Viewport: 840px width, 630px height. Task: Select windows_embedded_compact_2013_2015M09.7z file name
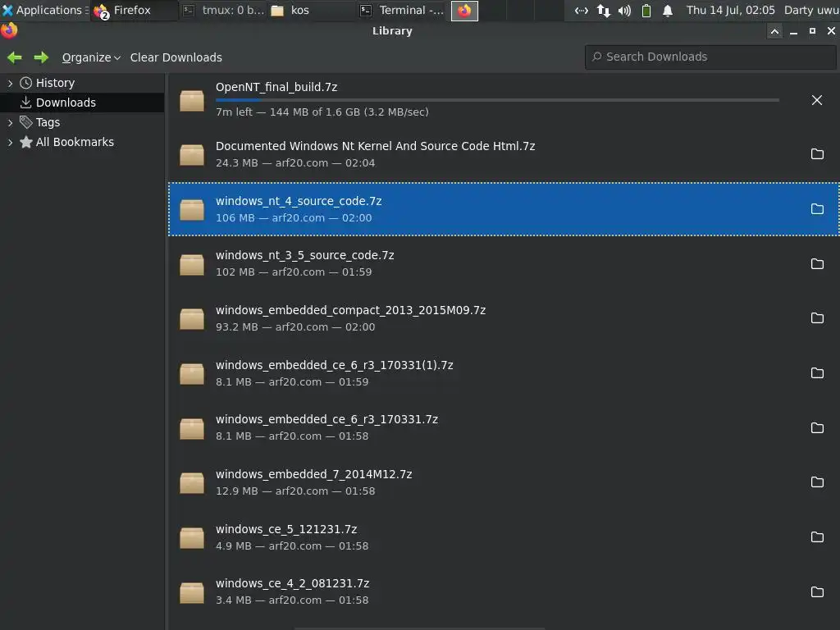pyautogui.click(x=350, y=310)
